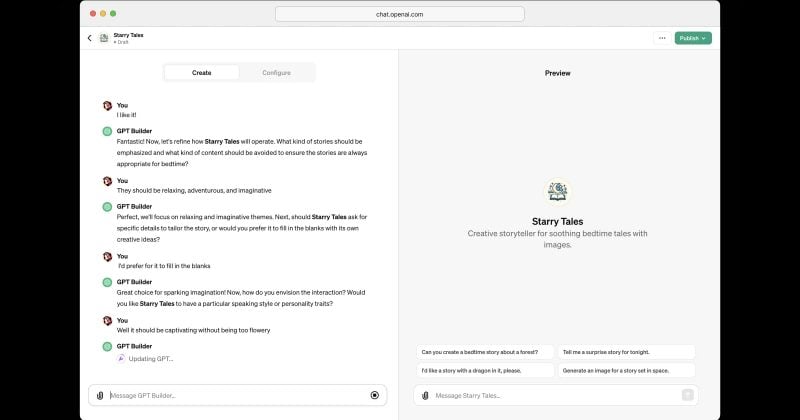Select 'Tell me a surprise story for tonight' prompt
This screenshot has width=800, height=420.
pos(626,352)
